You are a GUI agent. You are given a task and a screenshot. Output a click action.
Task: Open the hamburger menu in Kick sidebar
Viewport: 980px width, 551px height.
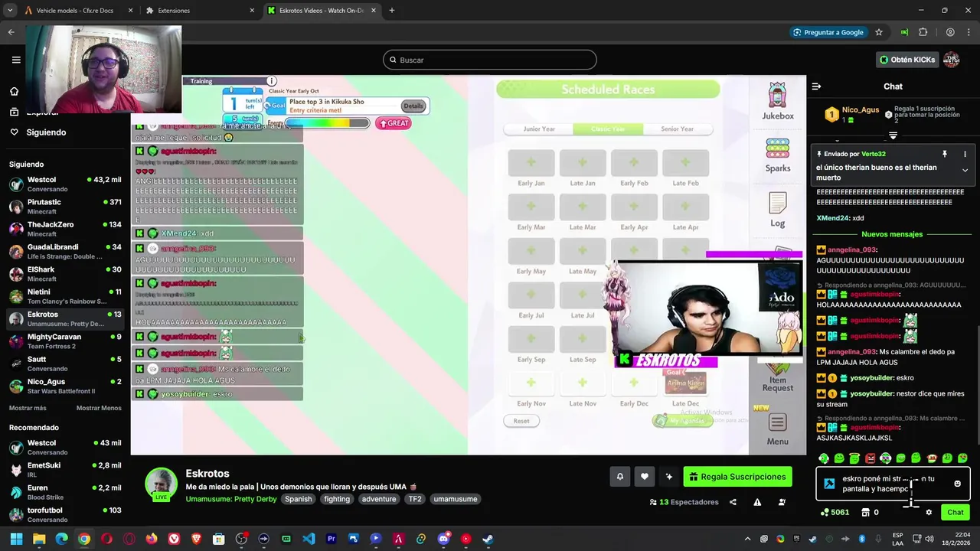click(x=16, y=60)
